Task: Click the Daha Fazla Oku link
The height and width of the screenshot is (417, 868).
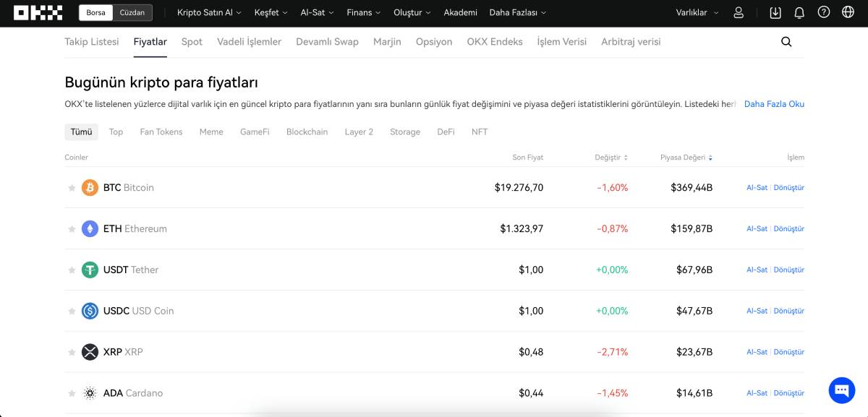Action: [774, 104]
